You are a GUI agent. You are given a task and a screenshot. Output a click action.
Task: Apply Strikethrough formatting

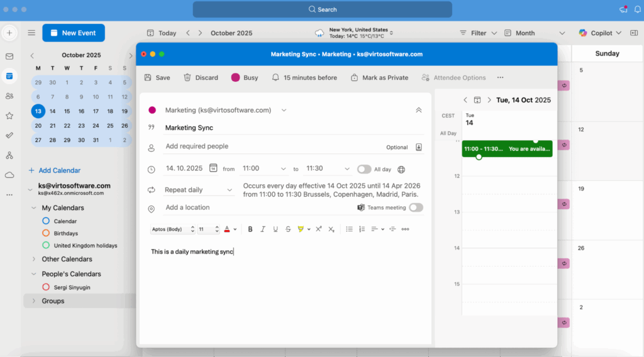(x=288, y=229)
